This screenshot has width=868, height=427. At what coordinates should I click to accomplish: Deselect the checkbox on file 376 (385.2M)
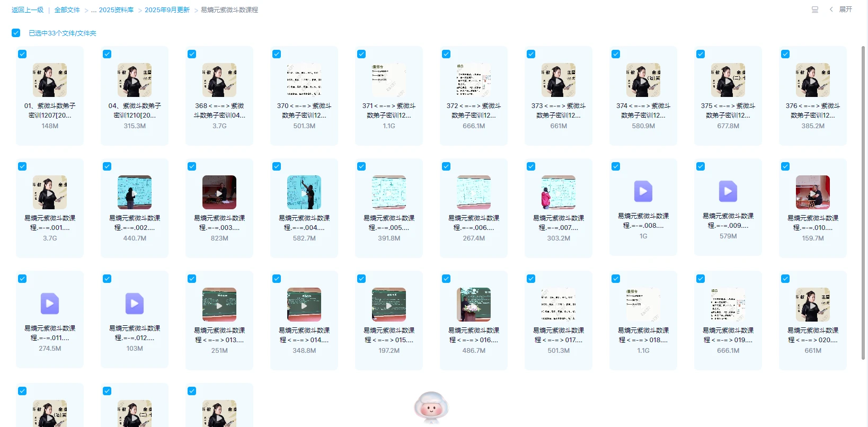[785, 54]
